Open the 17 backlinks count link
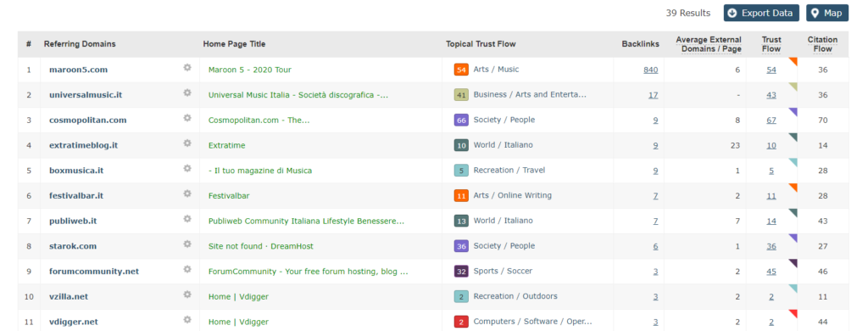868x331 pixels. tap(654, 95)
